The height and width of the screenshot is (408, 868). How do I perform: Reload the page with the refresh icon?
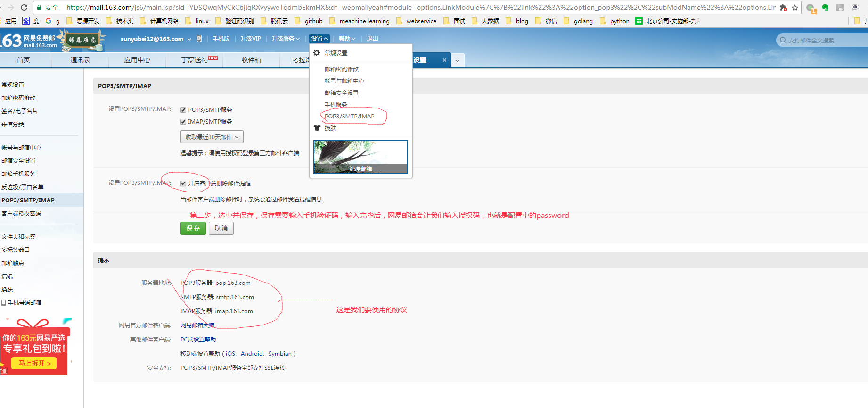(x=24, y=8)
